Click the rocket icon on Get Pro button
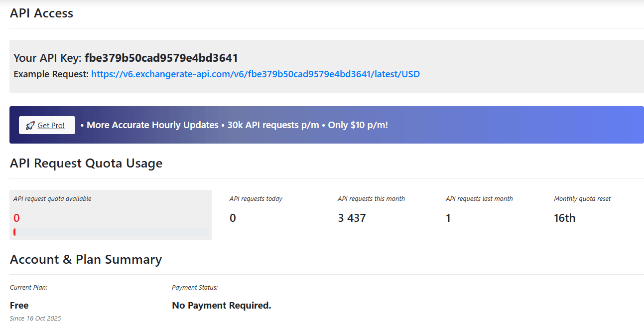 coord(30,126)
